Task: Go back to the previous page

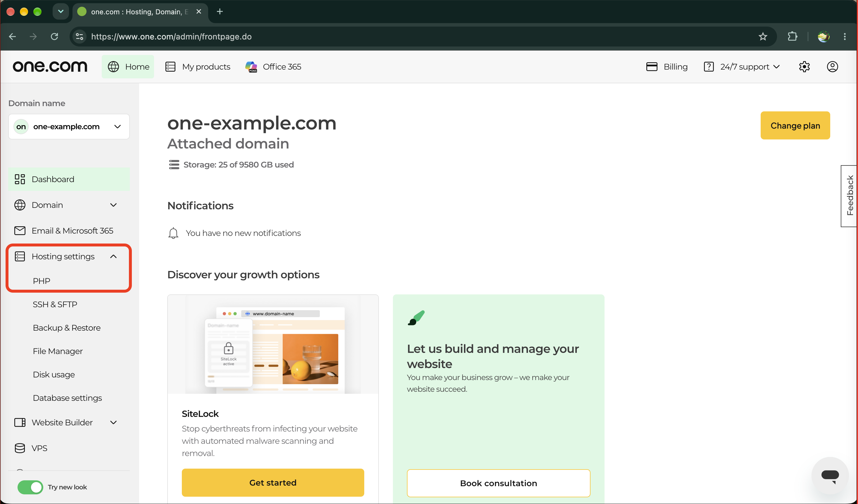Action: pos(13,37)
